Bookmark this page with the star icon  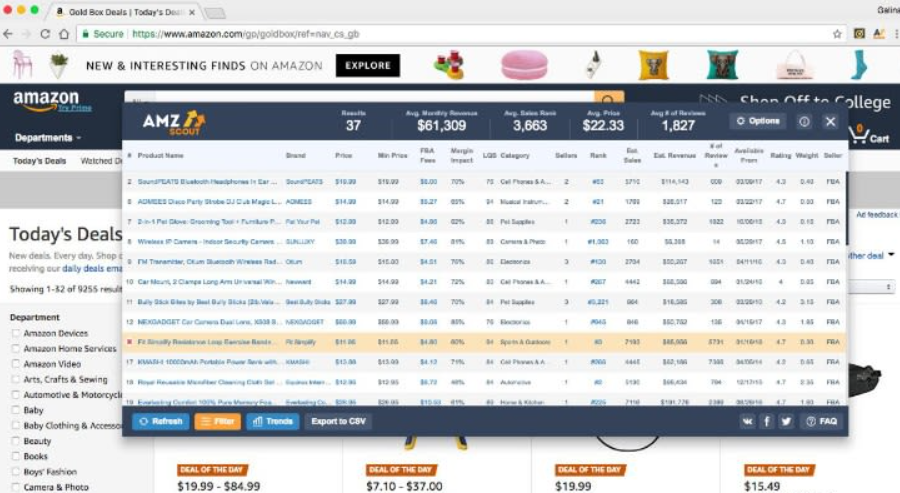tap(837, 34)
